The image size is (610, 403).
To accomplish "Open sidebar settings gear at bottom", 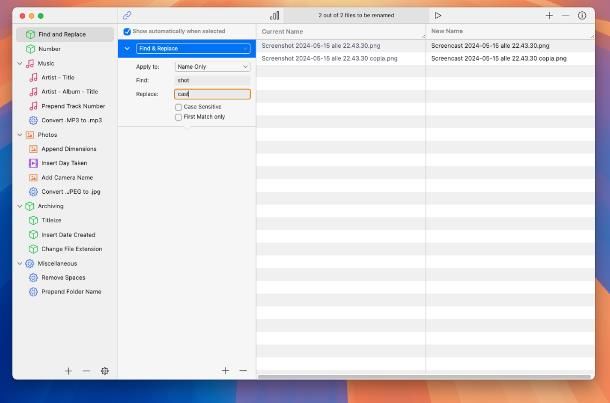I will point(105,371).
